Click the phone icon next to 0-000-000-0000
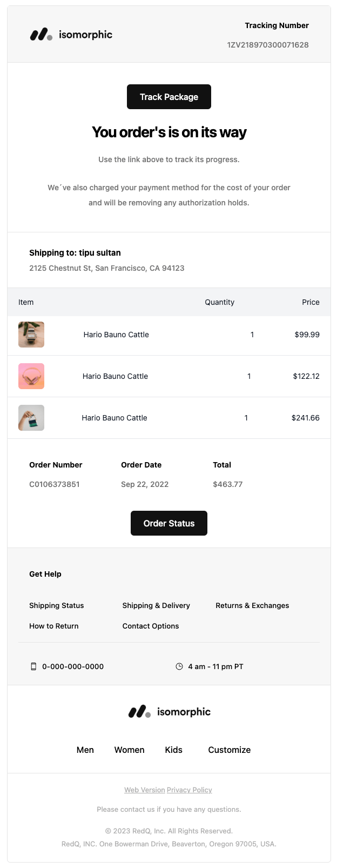 pos(34,666)
